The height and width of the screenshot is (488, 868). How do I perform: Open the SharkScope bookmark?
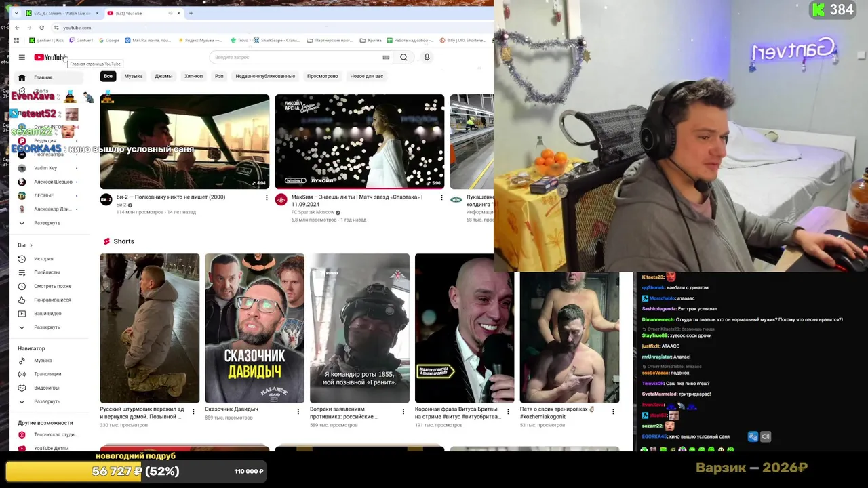pyautogui.click(x=277, y=40)
